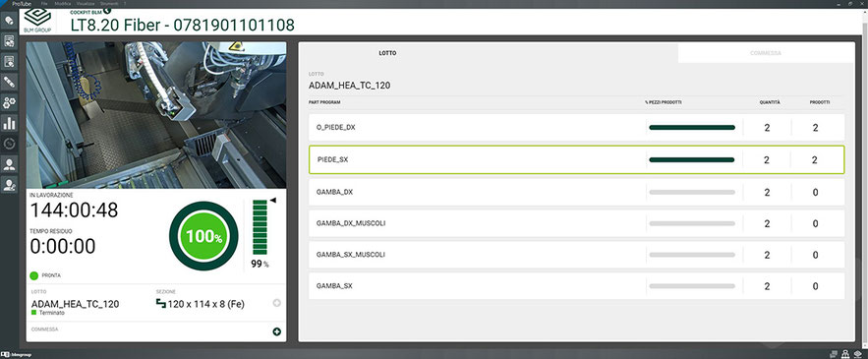Expand COMMESSA with the dark plus icon
The width and height of the screenshot is (868, 359).
[277, 331]
